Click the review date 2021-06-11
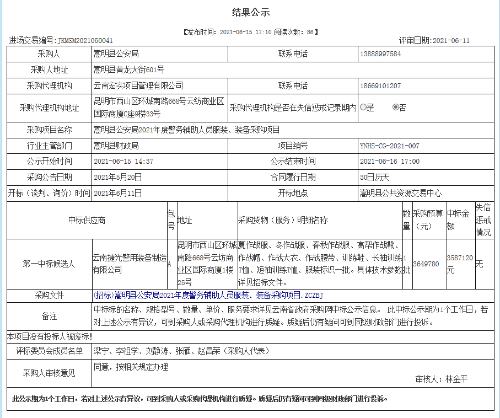The image size is (500, 418). click(x=451, y=41)
